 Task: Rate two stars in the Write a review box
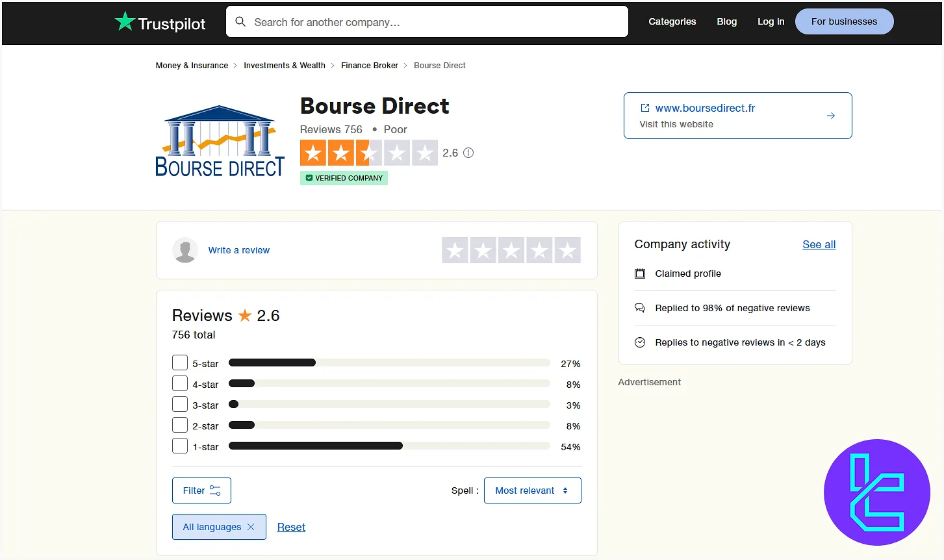pyautogui.click(x=483, y=250)
